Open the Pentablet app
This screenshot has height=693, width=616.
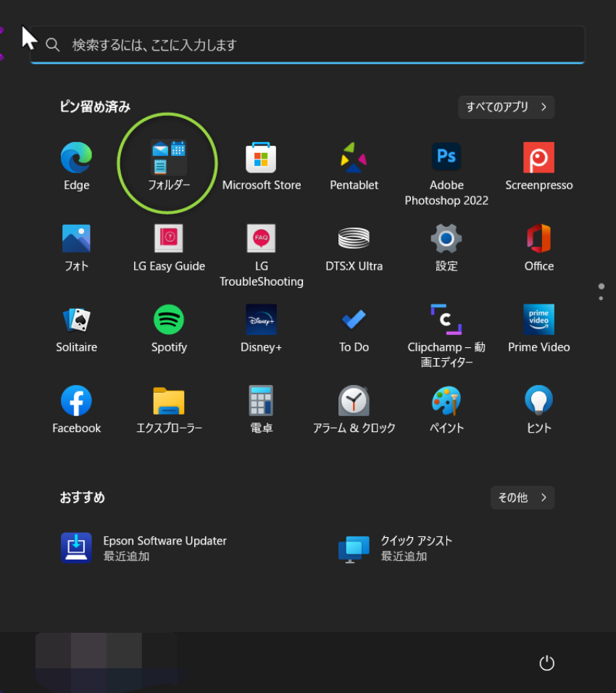(x=354, y=166)
